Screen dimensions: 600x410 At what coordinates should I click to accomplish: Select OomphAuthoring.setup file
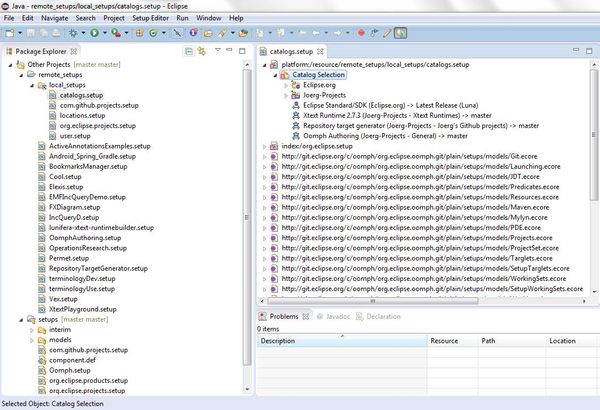(x=85, y=238)
